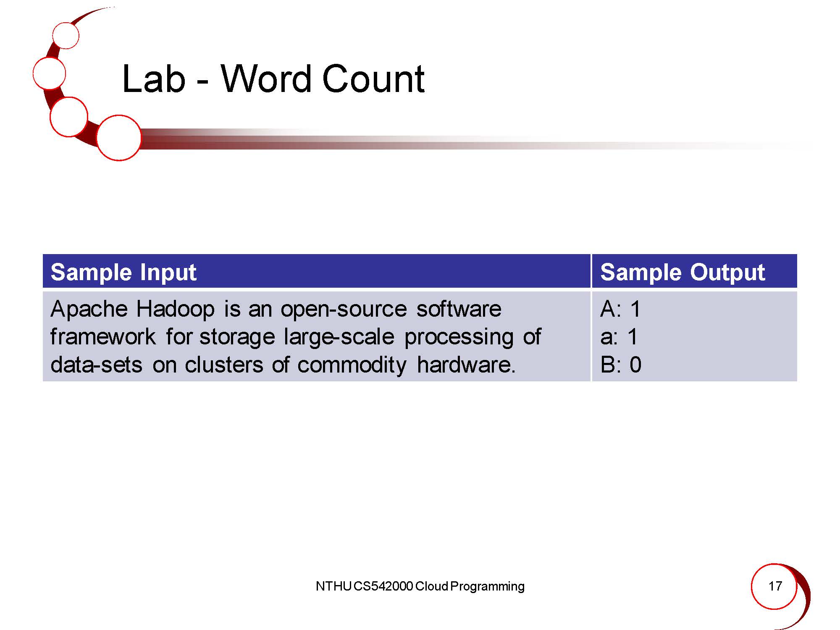This screenshot has width=840, height=630.
Task: Click the word 'data-sets' in sample input
Action: (x=96, y=365)
